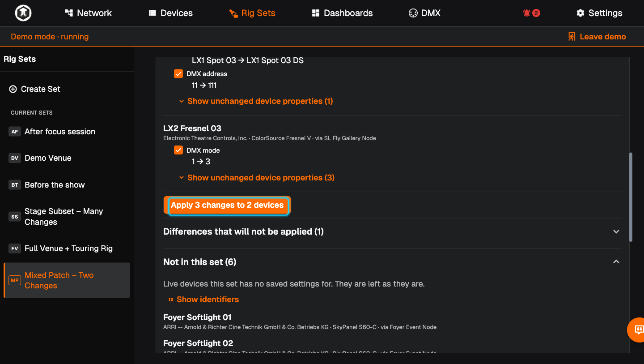Click the plus icon for Create Set

point(13,89)
